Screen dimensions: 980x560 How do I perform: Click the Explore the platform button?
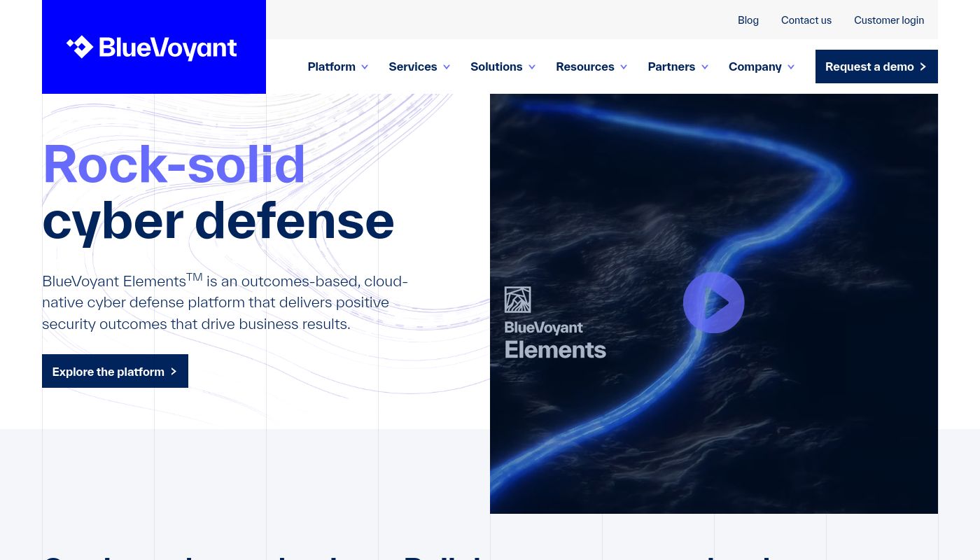[x=115, y=371]
